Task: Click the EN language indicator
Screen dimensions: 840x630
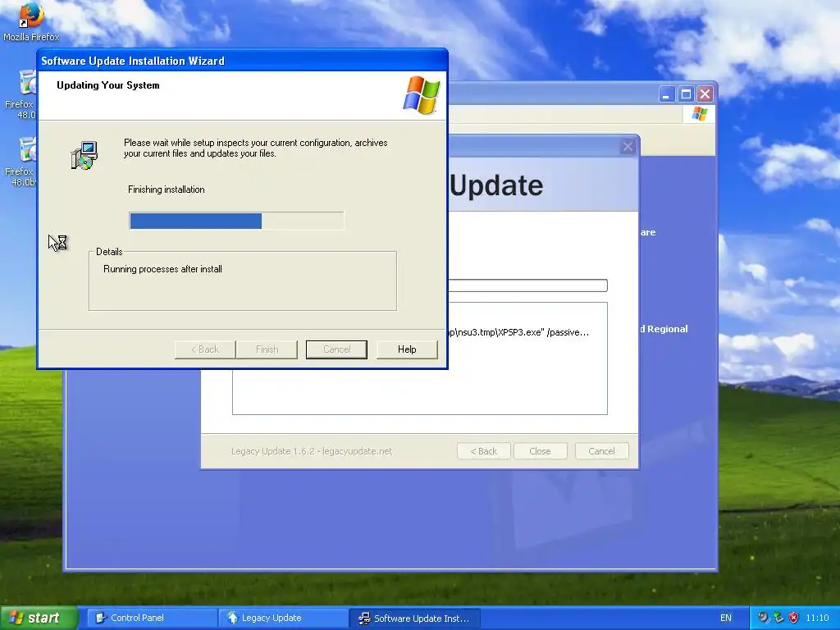Action: (725, 618)
